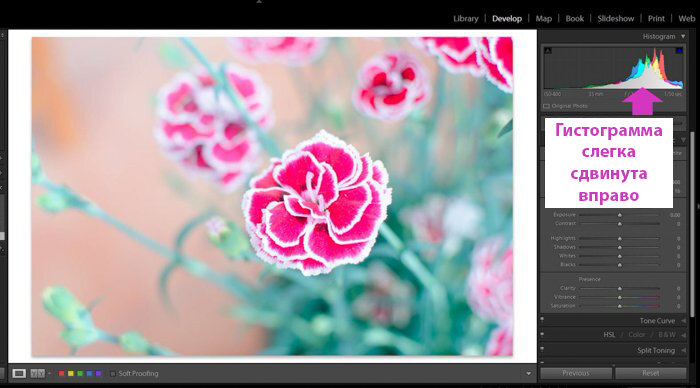Expand the Split Toning panel

(x=683, y=350)
